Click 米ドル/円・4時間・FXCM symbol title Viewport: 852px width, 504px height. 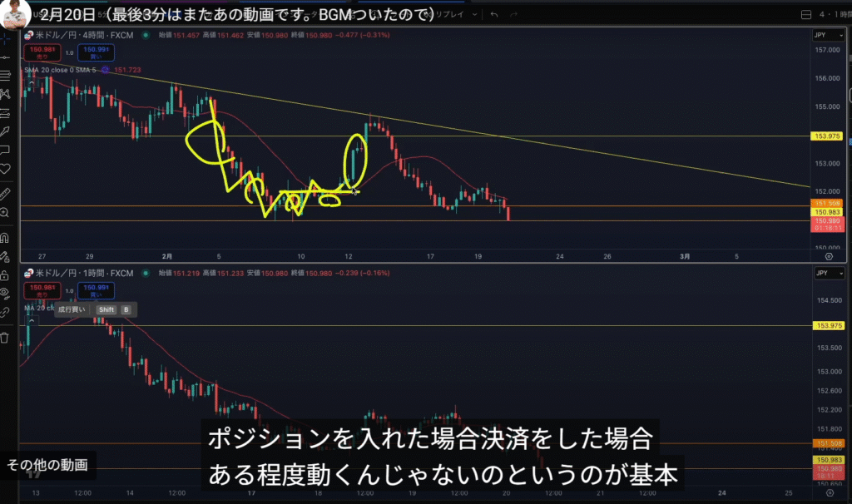[84, 35]
